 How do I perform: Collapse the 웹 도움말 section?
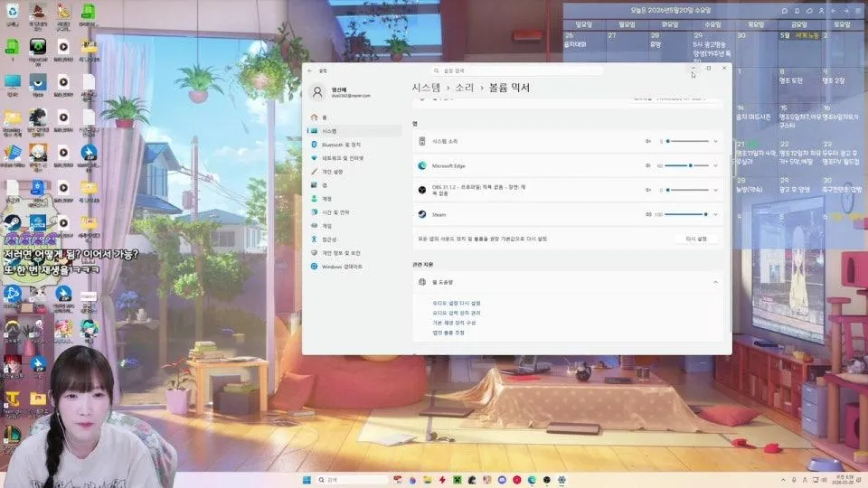click(716, 282)
